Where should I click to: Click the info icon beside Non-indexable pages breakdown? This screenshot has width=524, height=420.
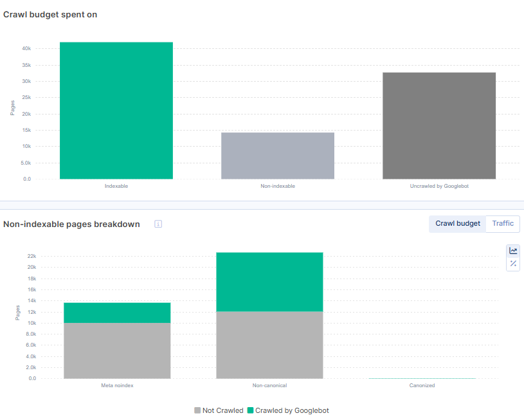tap(158, 224)
